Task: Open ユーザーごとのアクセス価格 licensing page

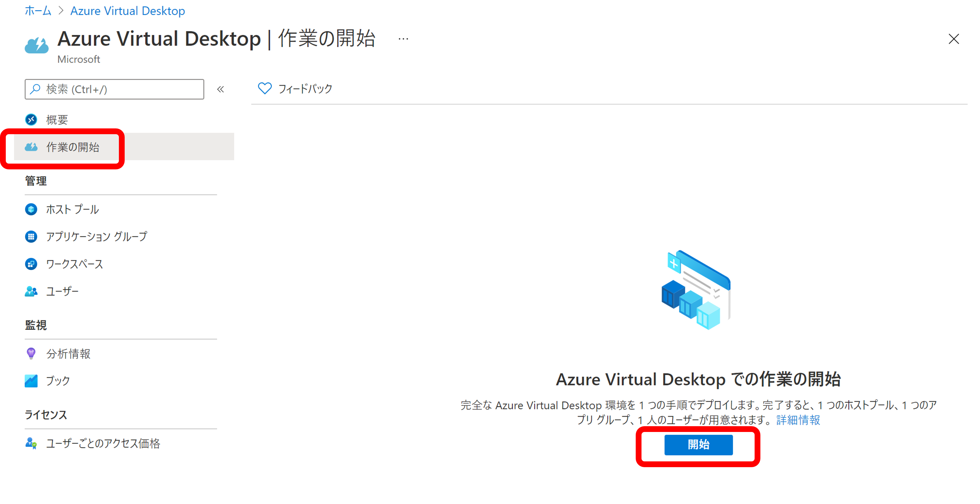Action: click(103, 443)
